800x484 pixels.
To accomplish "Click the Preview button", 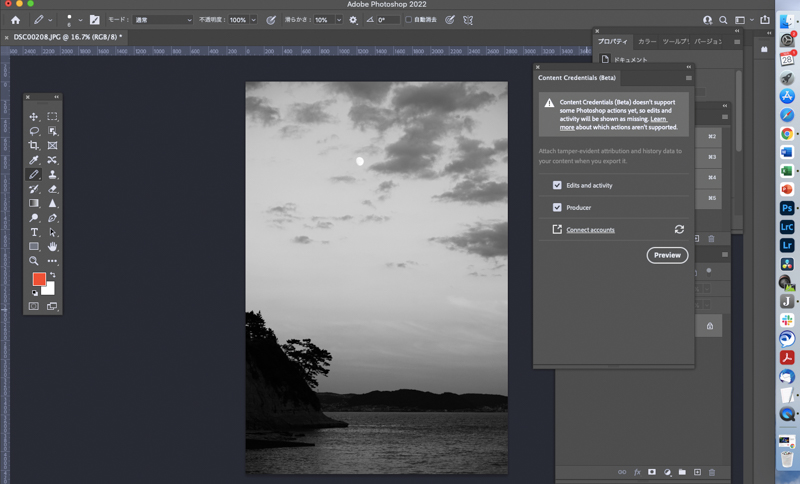I will point(667,255).
